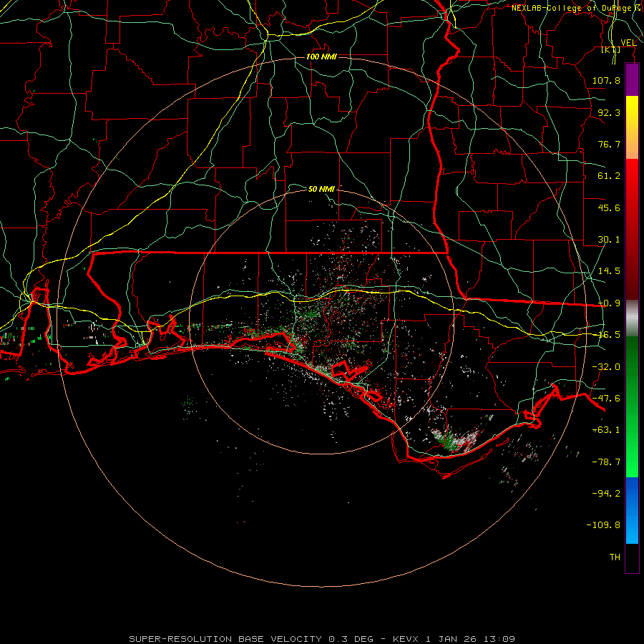Click the -78.7 velocity scale label
Screen dimensions: 644x644
(x=606, y=462)
